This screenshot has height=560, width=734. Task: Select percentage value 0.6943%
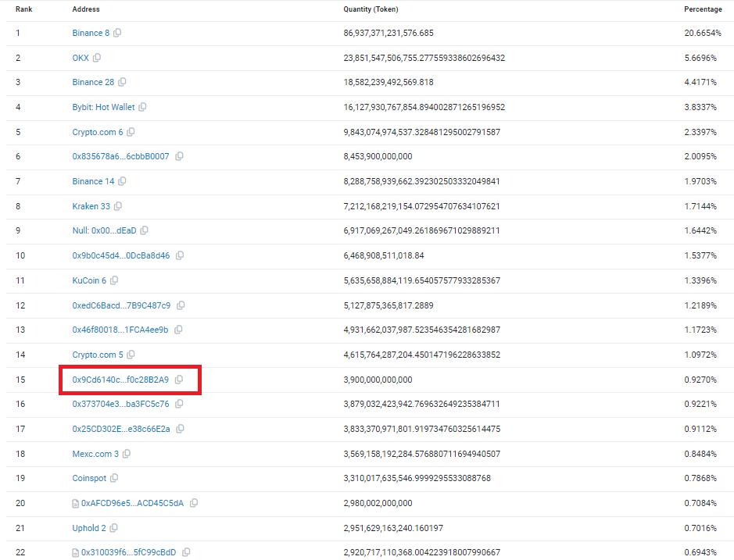pos(700,552)
